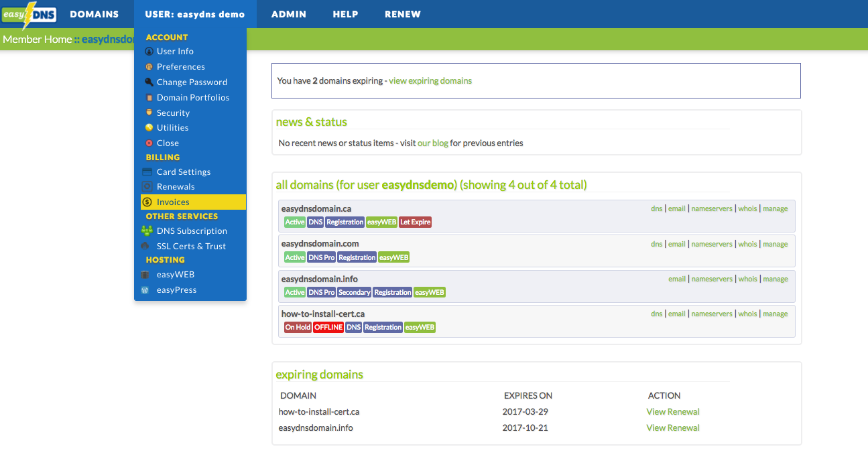Select Preferences menu entry
This screenshot has width=868, height=463.
click(181, 67)
